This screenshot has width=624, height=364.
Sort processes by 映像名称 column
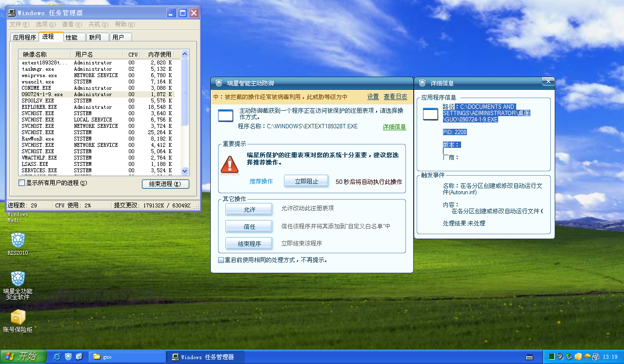44,54
